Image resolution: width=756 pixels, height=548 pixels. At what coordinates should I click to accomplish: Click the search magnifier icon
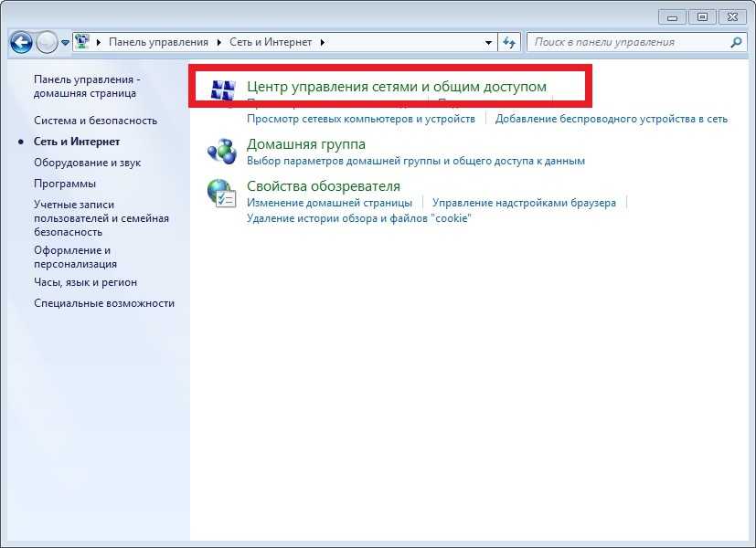(x=736, y=42)
